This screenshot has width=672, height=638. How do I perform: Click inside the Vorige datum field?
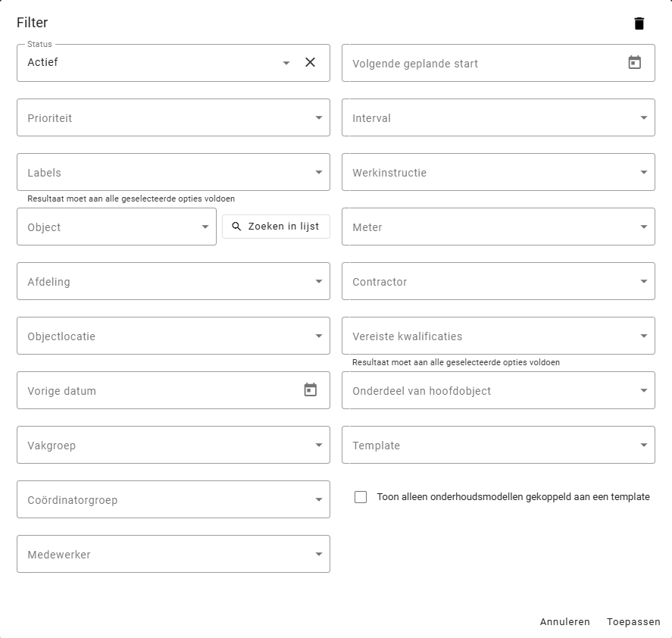152,391
